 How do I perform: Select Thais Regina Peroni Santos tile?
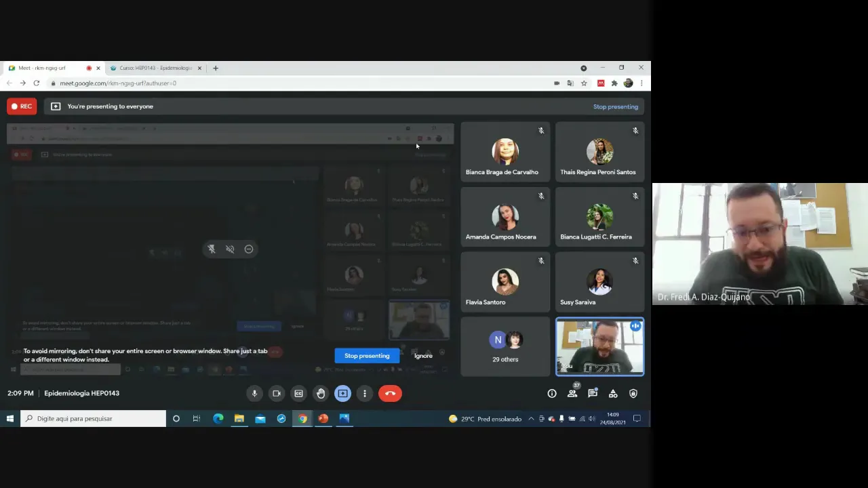pos(599,152)
